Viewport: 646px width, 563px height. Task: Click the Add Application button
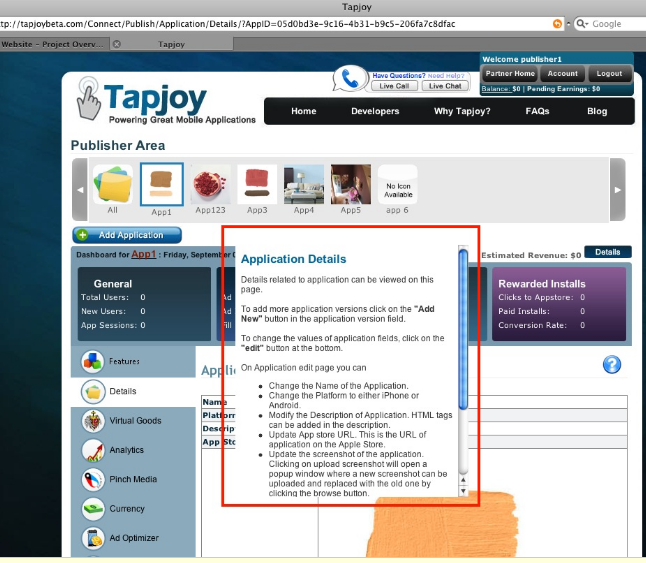127,235
